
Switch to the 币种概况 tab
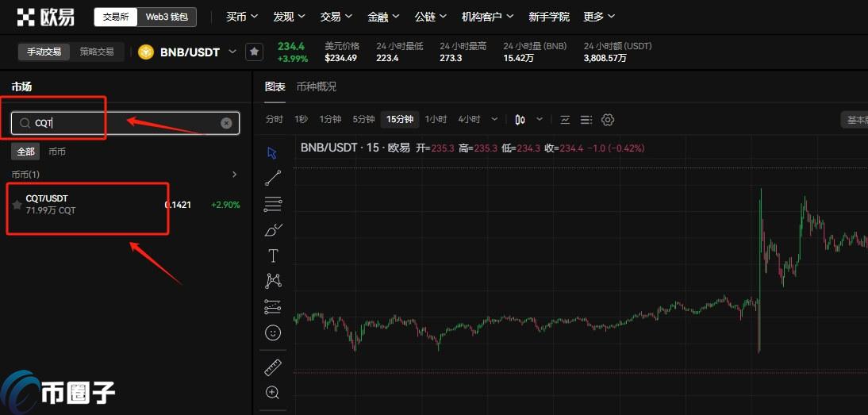click(x=316, y=86)
